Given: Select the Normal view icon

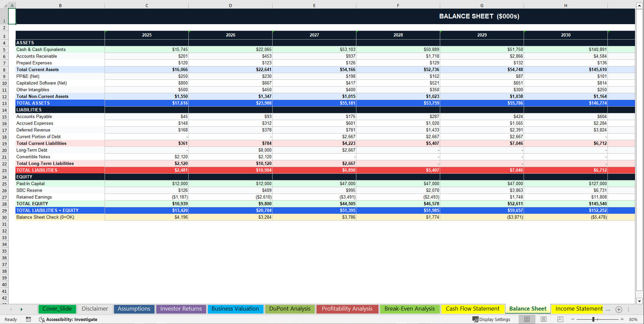Looking at the screenshot, I should click(527, 319).
